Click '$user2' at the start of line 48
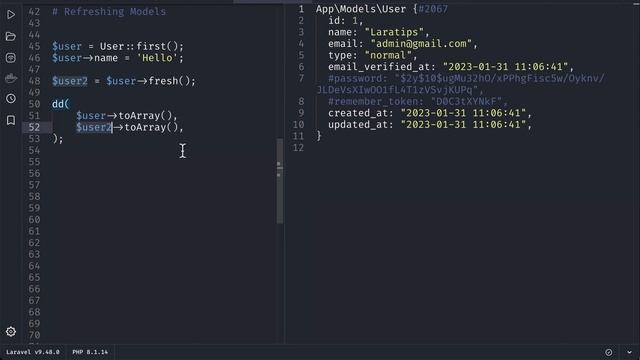This screenshot has height=360, width=640. pyautogui.click(x=70, y=81)
